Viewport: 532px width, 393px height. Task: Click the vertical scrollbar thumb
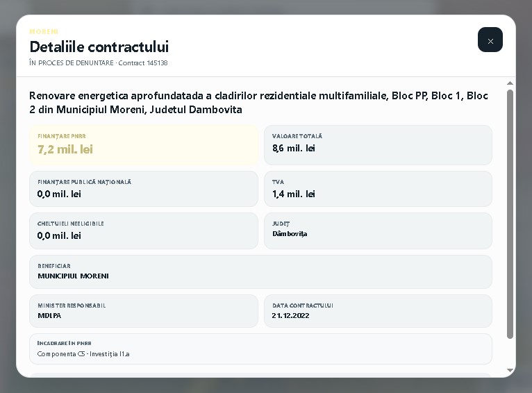[510, 214]
